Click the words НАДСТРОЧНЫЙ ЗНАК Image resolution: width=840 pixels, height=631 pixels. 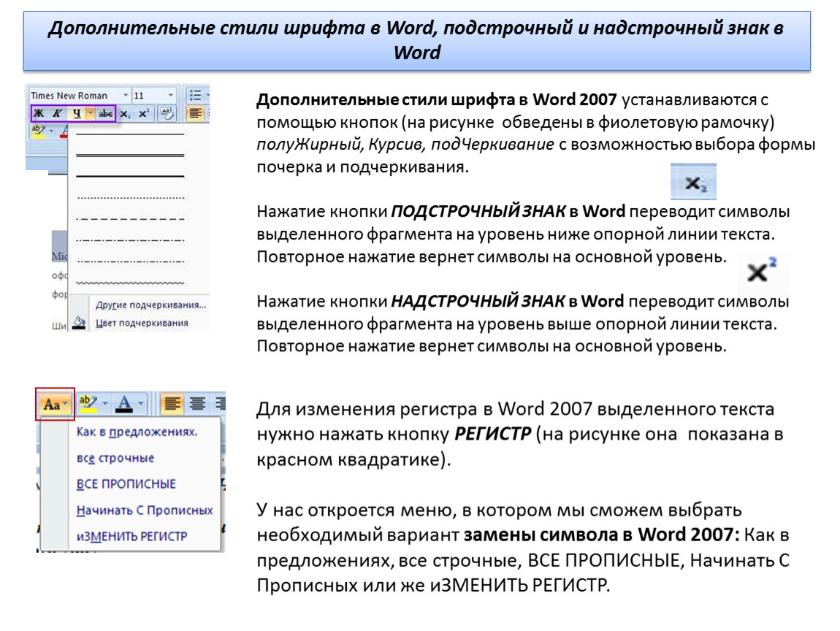[478, 302]
